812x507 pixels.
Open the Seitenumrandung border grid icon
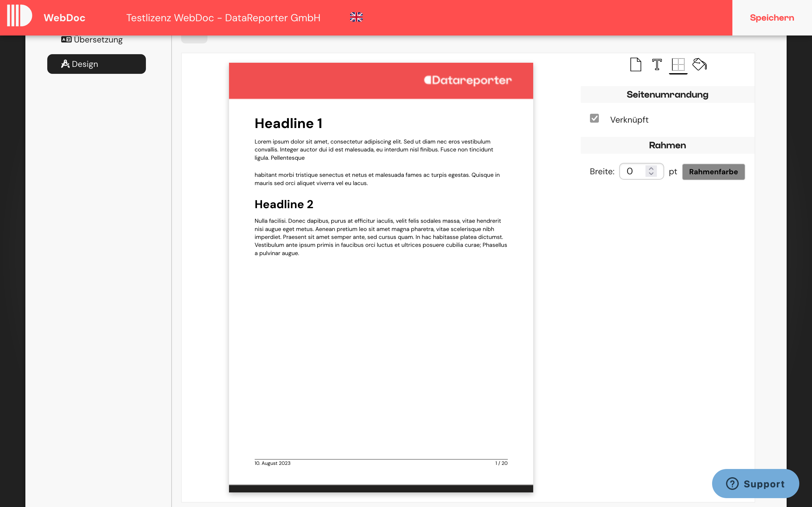[678, 65]
